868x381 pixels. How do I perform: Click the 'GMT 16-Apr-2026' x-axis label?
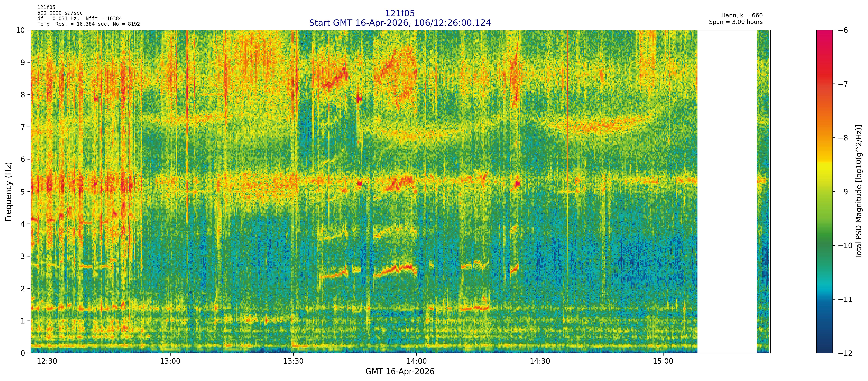(400, 372)
